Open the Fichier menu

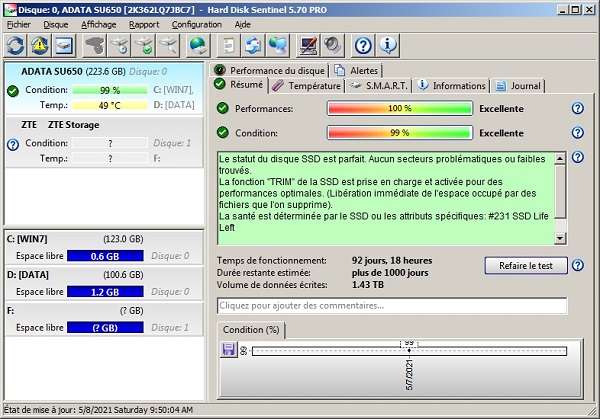coord(18,24)
